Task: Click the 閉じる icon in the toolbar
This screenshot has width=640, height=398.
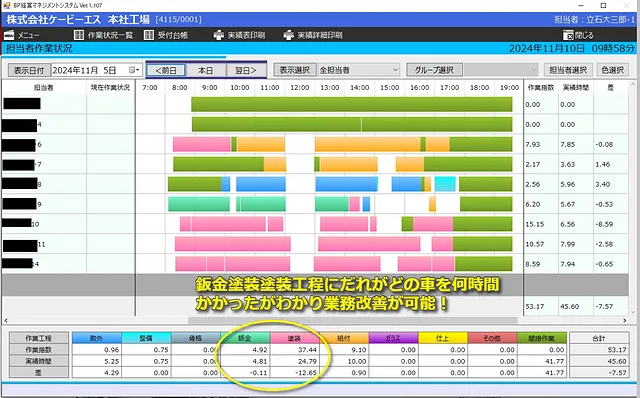Action: coord(568,35)
